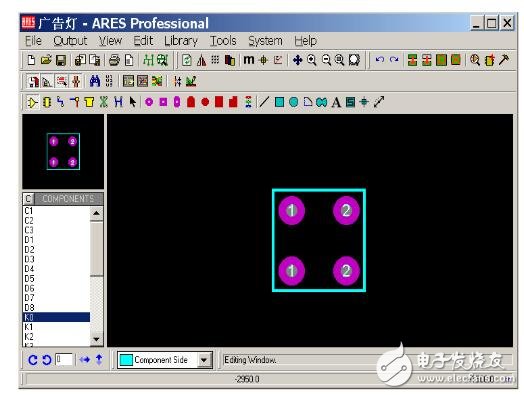Click the Redraw display icon

coord(187,60)
